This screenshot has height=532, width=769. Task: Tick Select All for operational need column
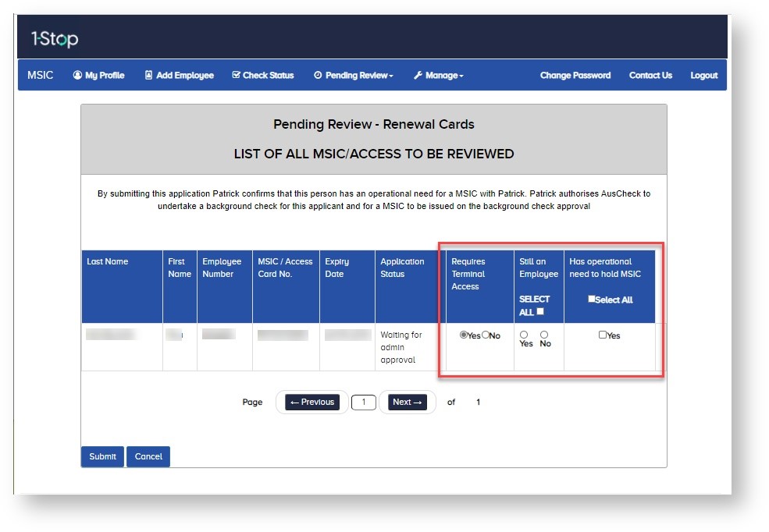click(592, 299)
